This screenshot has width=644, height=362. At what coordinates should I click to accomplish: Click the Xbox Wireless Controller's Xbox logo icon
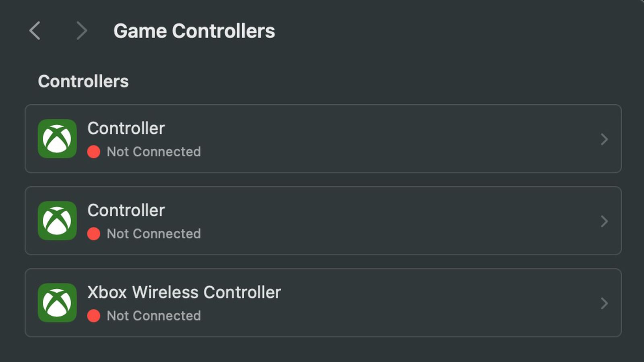pos(57,303)
